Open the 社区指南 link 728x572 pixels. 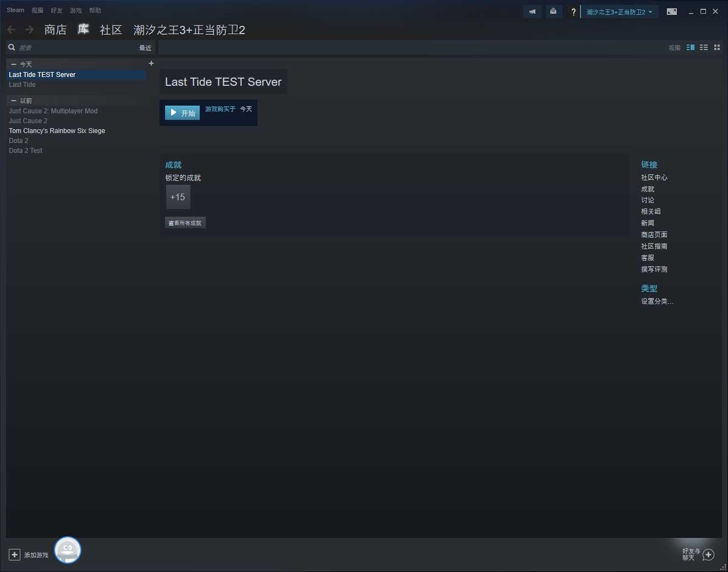coord(654,246)
